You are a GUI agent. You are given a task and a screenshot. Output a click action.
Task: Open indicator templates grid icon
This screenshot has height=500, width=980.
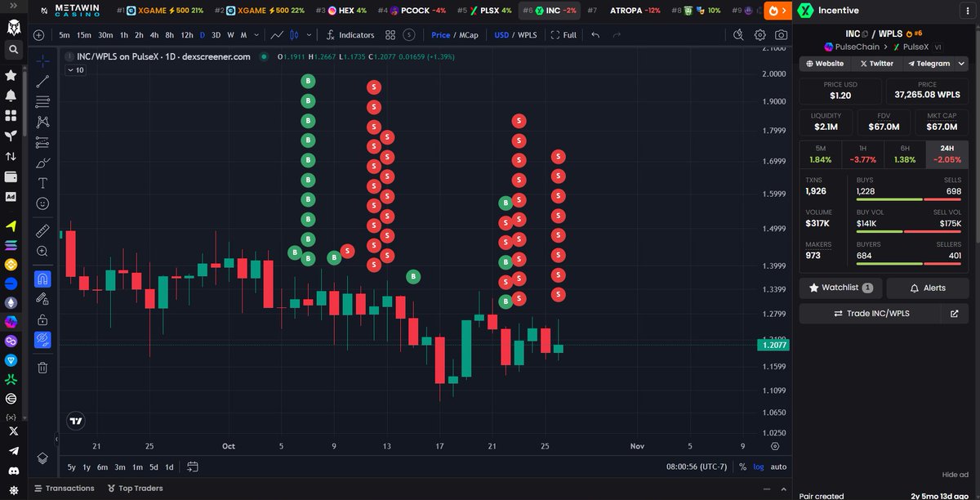[x=390, y=35]
